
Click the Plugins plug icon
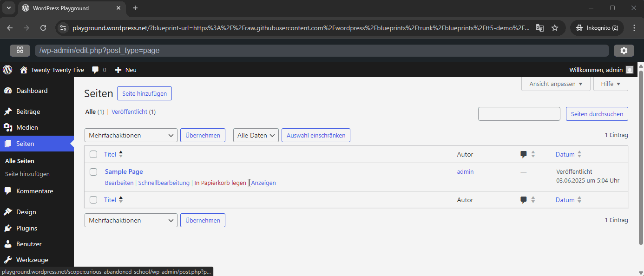(7, 228)
